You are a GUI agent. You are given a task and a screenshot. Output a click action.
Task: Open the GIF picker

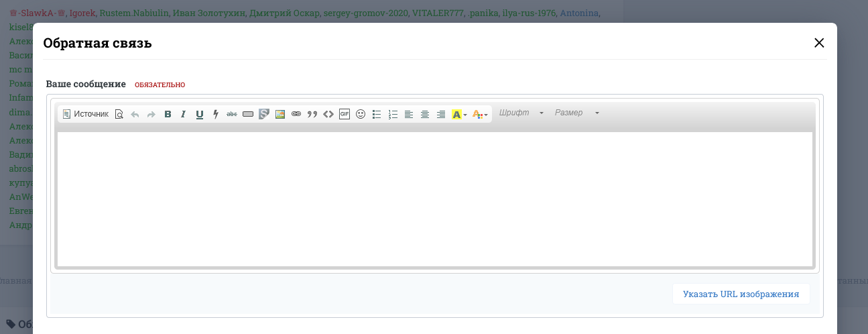(x=345, y=114)
